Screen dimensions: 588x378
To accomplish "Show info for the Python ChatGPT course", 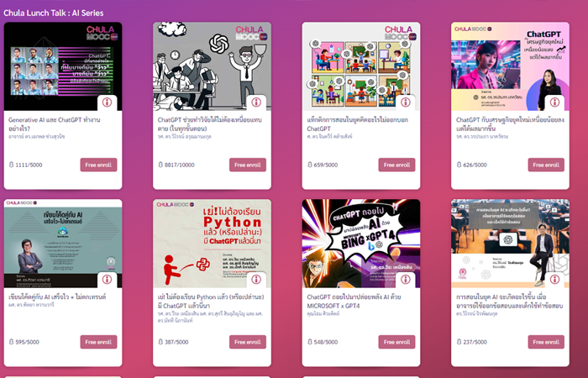I will 256,280.
